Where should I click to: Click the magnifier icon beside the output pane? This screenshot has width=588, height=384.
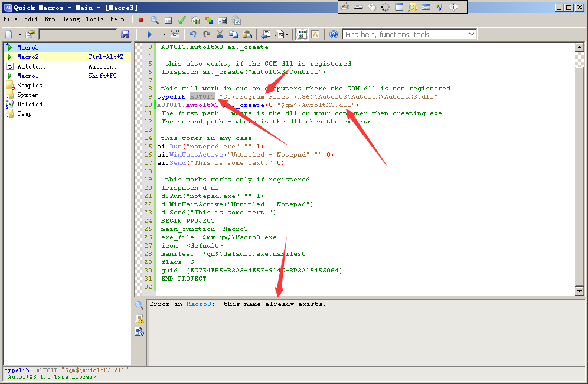coord(139,305)
